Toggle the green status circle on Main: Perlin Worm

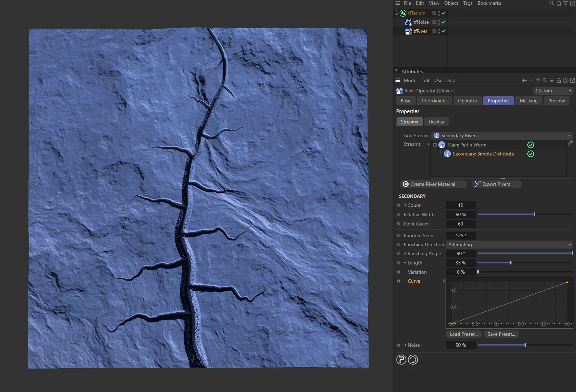coord(530,145)
